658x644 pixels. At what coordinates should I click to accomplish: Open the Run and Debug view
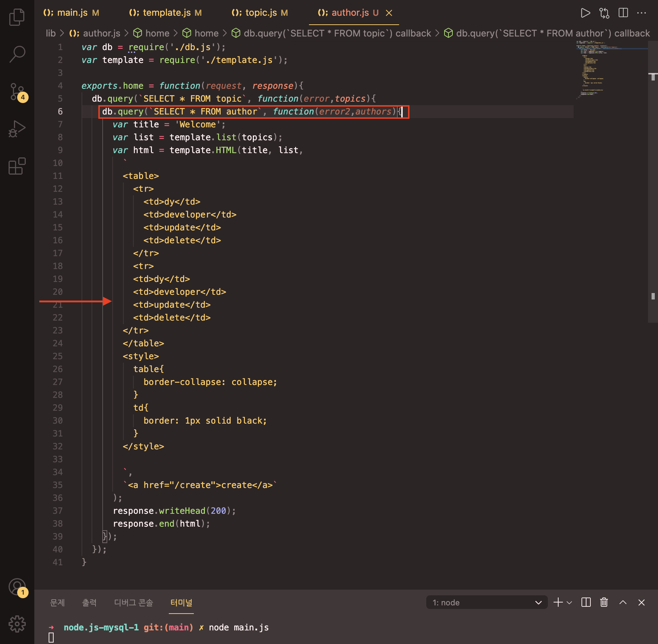tap(17, 129)
